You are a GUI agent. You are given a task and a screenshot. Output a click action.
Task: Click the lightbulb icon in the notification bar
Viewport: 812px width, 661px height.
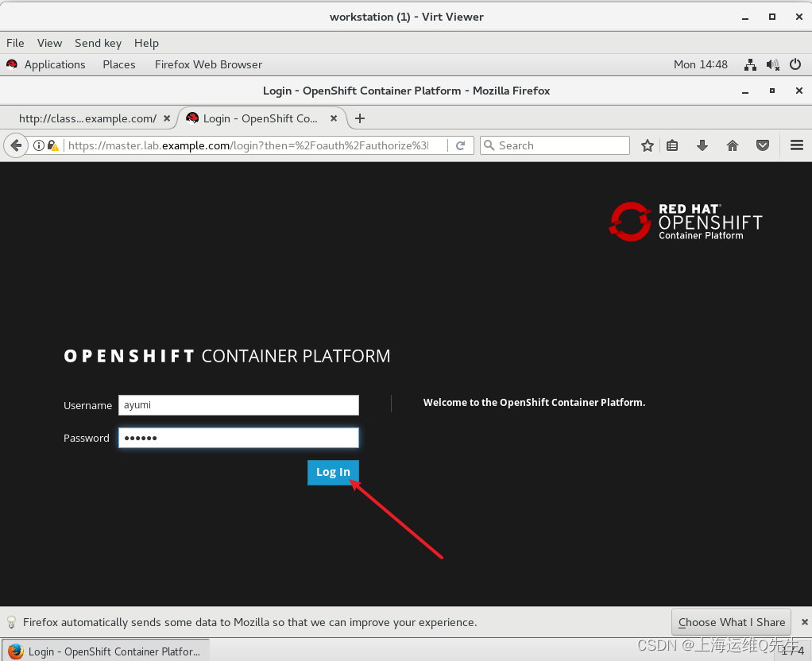pyautogui.click(x=11, y=622)
